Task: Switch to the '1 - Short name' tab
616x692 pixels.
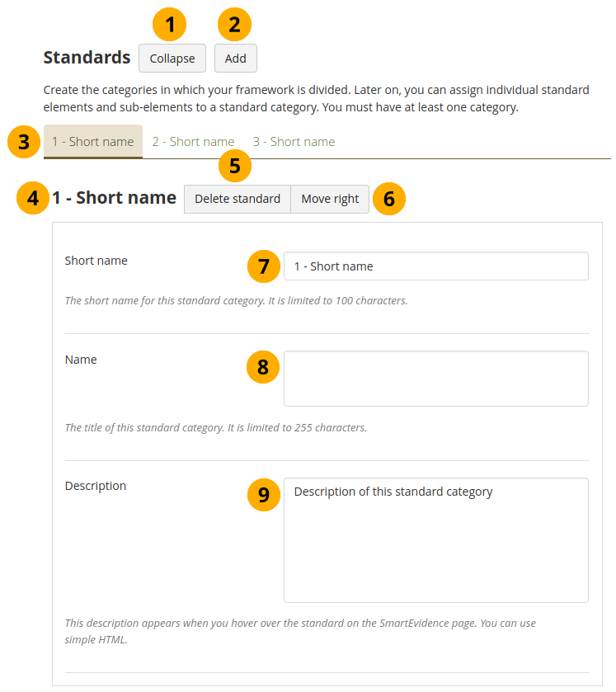Action: (x=93, y=142)
